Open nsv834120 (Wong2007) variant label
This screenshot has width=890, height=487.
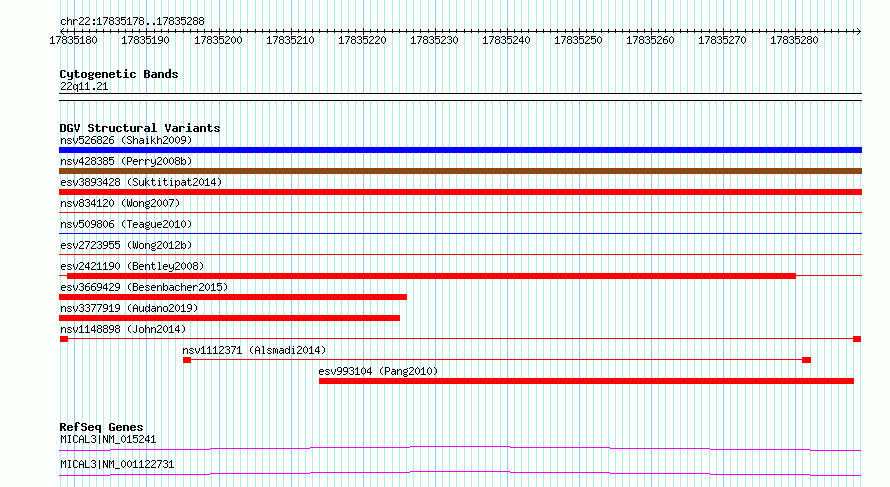click(x=120, y=203)
